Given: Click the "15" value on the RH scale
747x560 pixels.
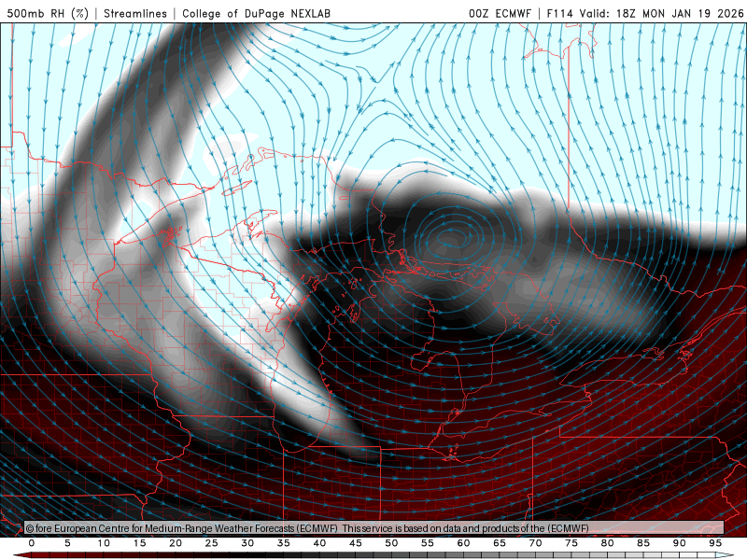Looking at the screenshot, I should [x=139, y=543].
